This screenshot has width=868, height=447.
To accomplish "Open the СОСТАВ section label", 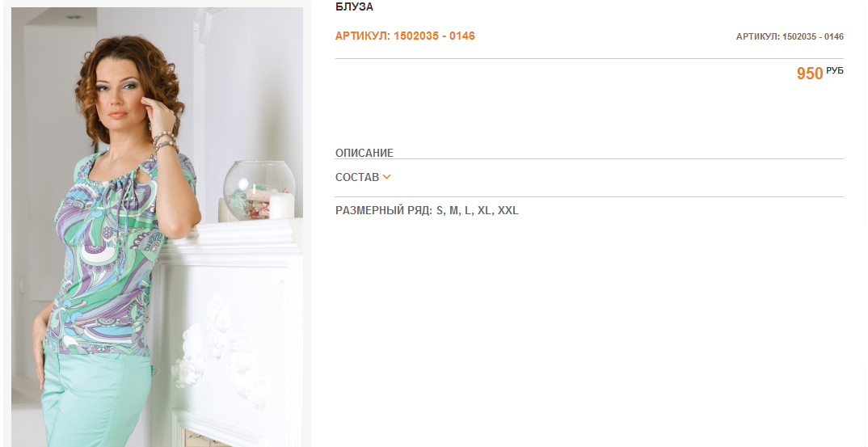I will pyautogui.click(x=357, y=177).
